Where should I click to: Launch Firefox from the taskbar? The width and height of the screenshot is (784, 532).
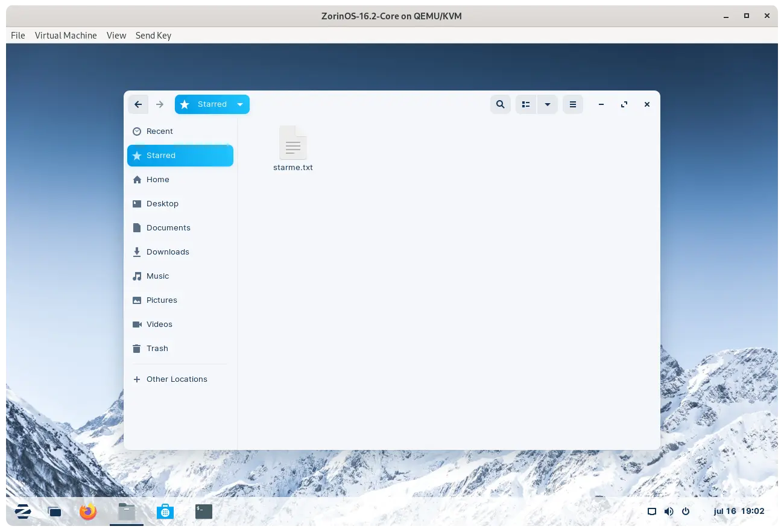88,512
